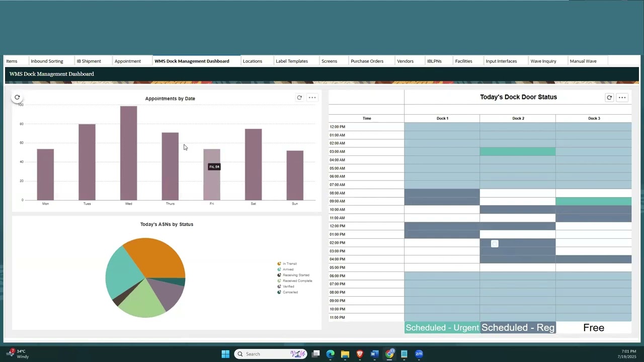Open Brave browser from the taskbar
This screenshot has width=644, height=362.
coord(360,354)
